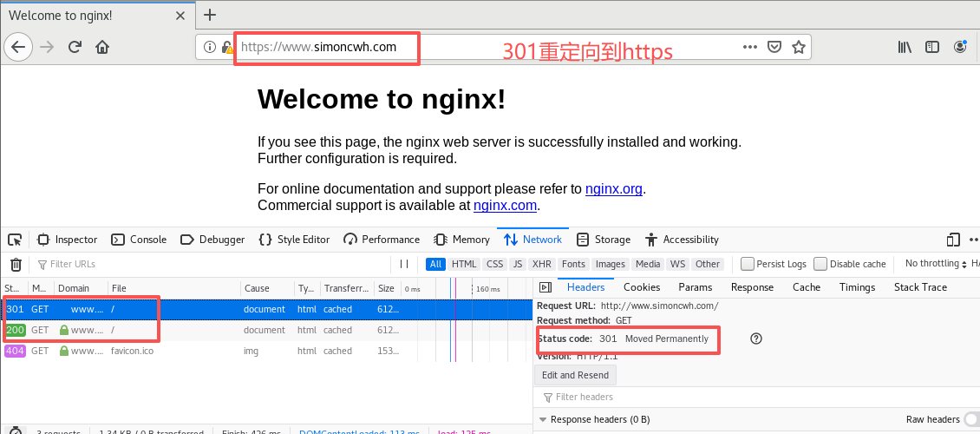Filter requests by JS
The height and width of the screenshot is (434, 980).
coord(518,264)
